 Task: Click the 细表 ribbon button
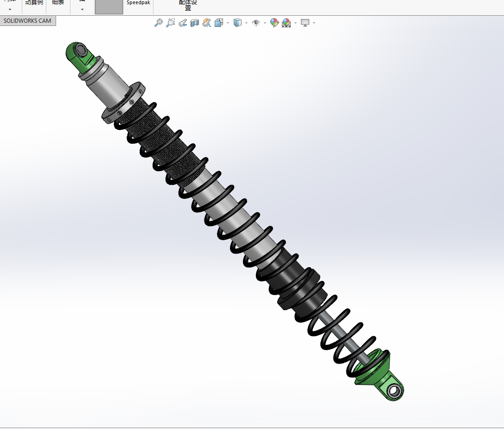(58, 3)
